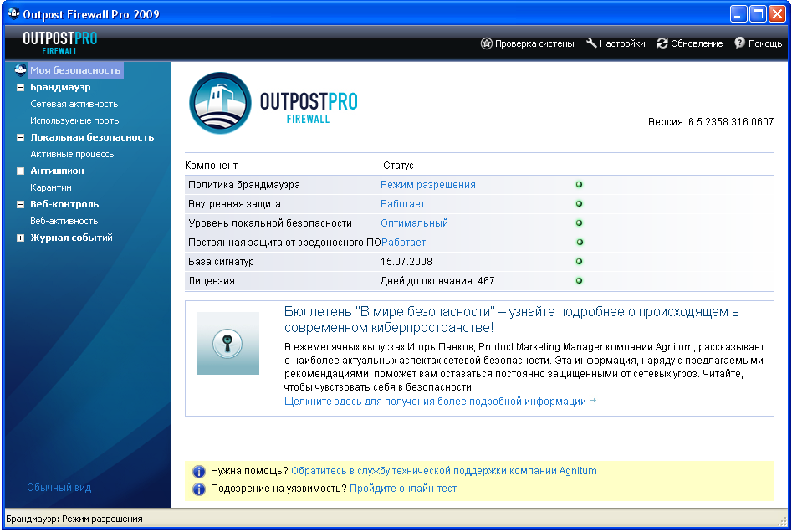Viewport: 792px width, 532px height.
Task: Click the Outpost title bar application icon
Action: [x=13, y=13]
